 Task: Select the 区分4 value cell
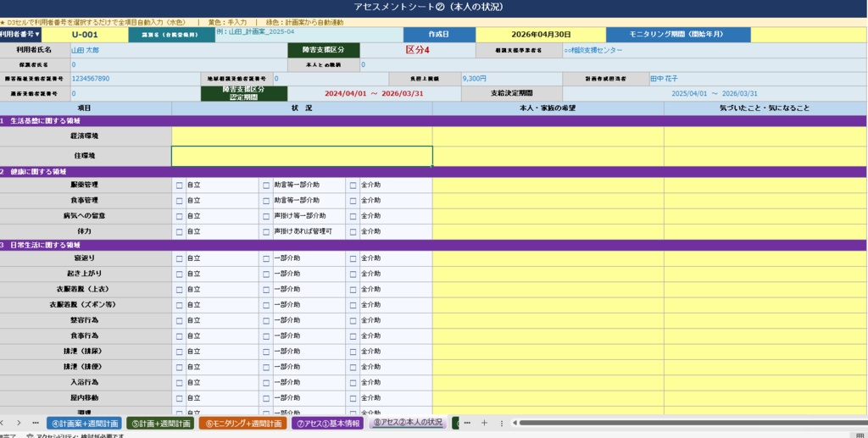click(x=417, y=50)
